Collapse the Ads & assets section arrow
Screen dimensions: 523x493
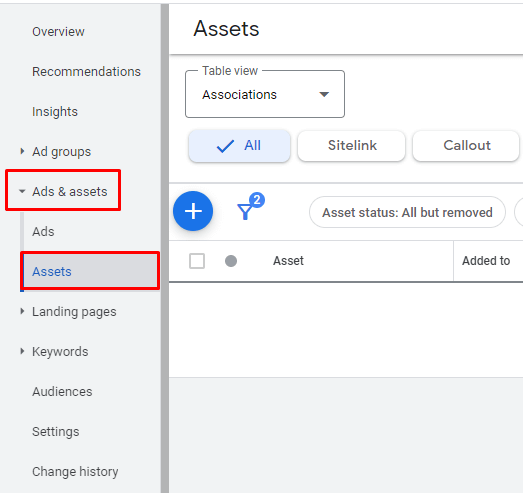pyautogui.click(x=22, y=191)
